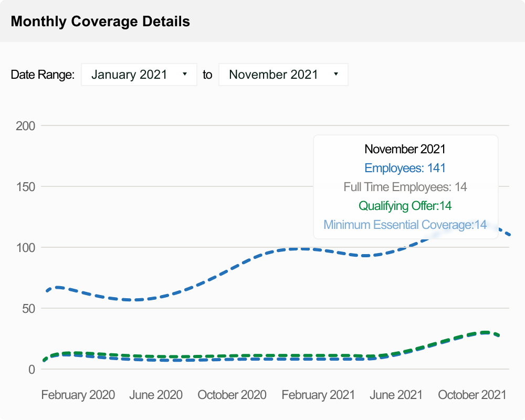Click the Minimum Essential Coverage tooltip entry
The width and height of the screenshot is (525, 420).
(x=404, y=225)
